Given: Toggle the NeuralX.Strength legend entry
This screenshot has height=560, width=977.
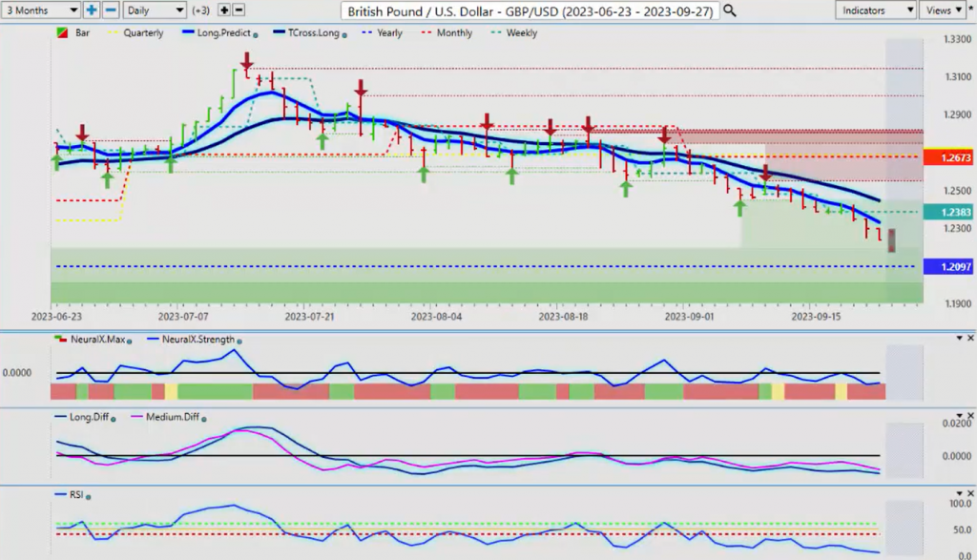Looking at the screenshot, I should (x=191, y=340).
